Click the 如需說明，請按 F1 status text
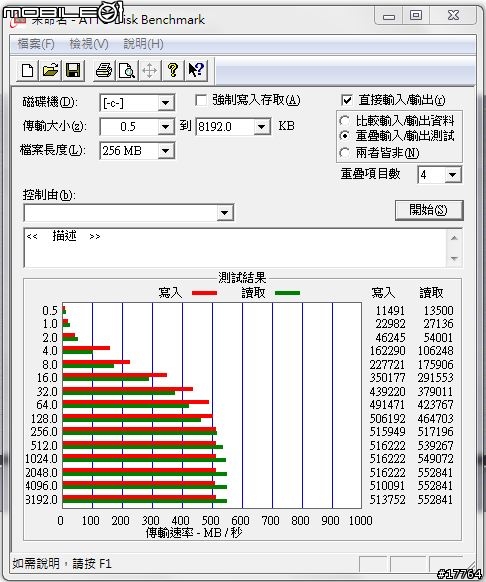 coord(62,564)
